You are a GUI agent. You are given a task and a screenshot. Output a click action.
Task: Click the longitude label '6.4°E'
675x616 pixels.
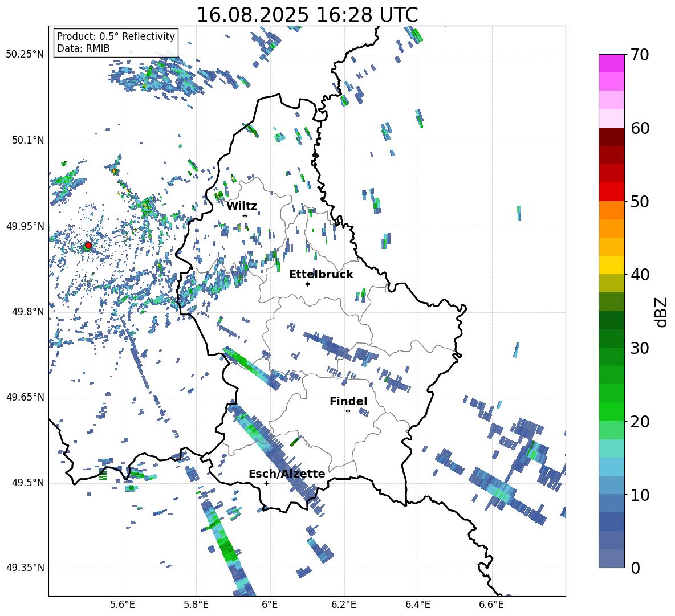coord(417,605)
